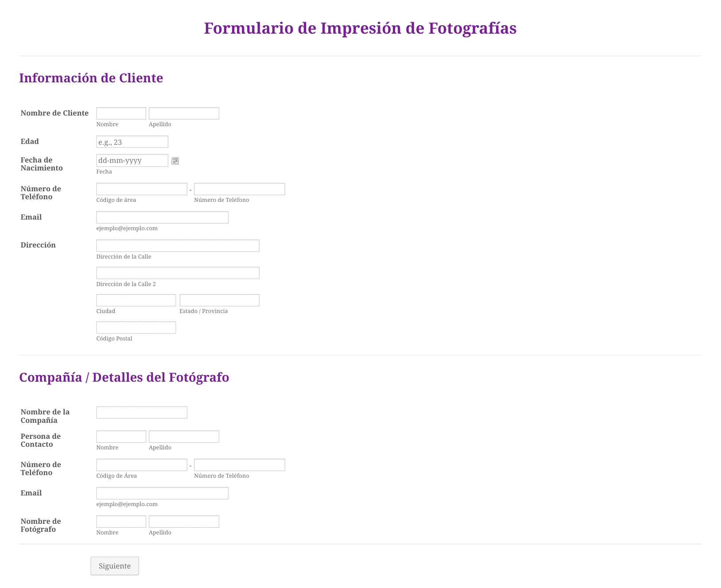The width and height of the screenshot is (721, 588).
Task: Focus the Nombre de la Compañía field
Action: tap(142, 412)
